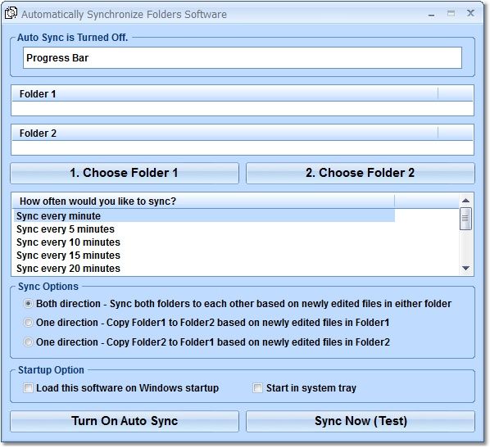Click 'How often would you like to sync?' header
The image size is (490, 448).
[x=203, y=201]
